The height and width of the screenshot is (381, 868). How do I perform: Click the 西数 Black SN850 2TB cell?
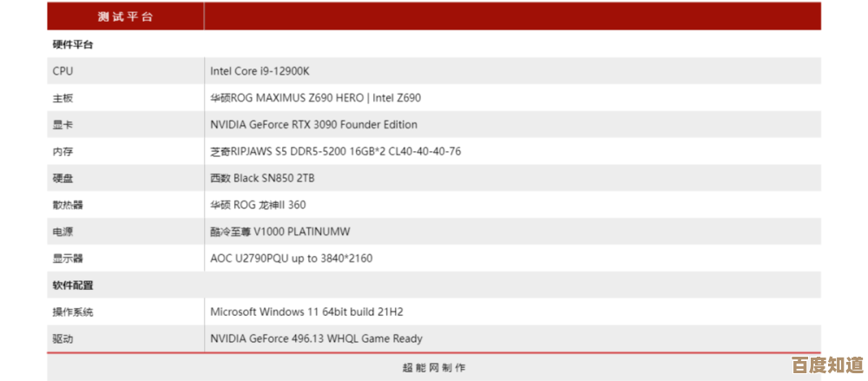pos(262,178)
